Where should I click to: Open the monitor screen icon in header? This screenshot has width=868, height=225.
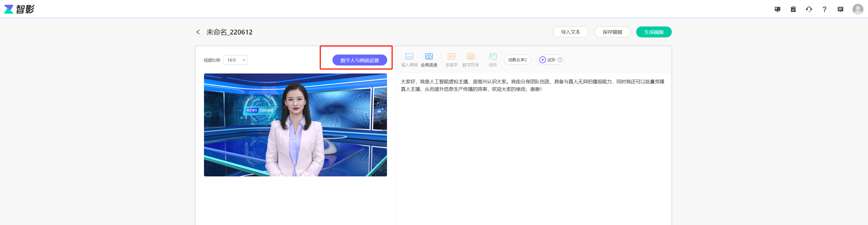click(777, 9)
